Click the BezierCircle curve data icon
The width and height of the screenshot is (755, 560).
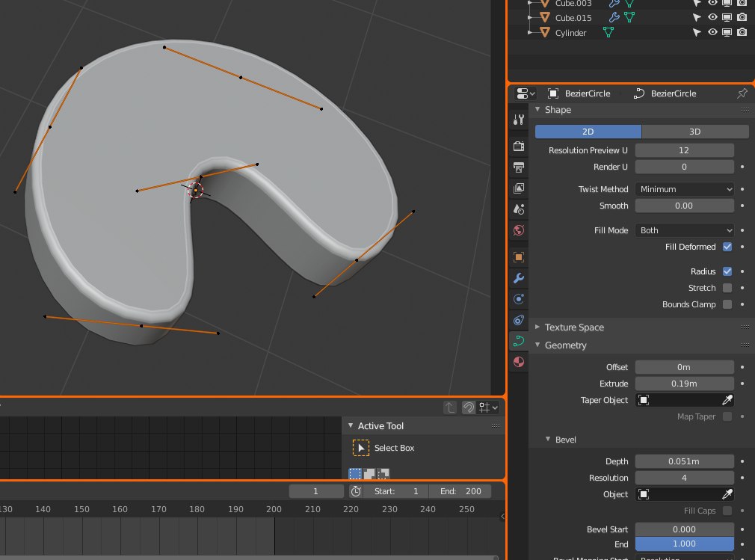pos(639,93)
